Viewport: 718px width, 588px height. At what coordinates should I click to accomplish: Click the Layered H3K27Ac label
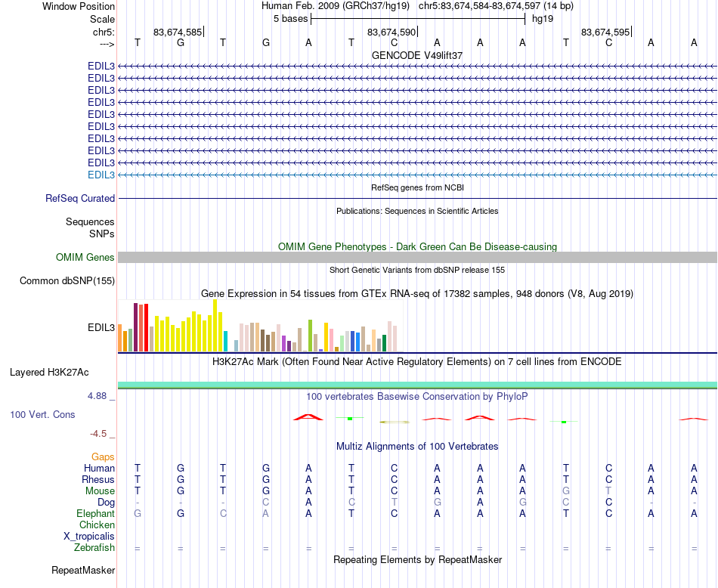[x=49, y=373]
